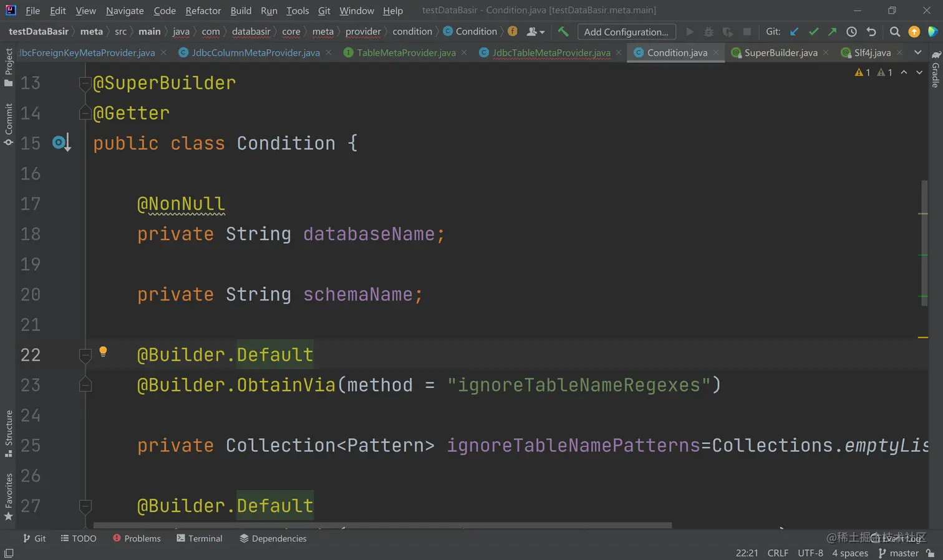Viewport: 943px width, 560px height.
Task: Click the Git Rollback undo icon
Action: (871, 32)
